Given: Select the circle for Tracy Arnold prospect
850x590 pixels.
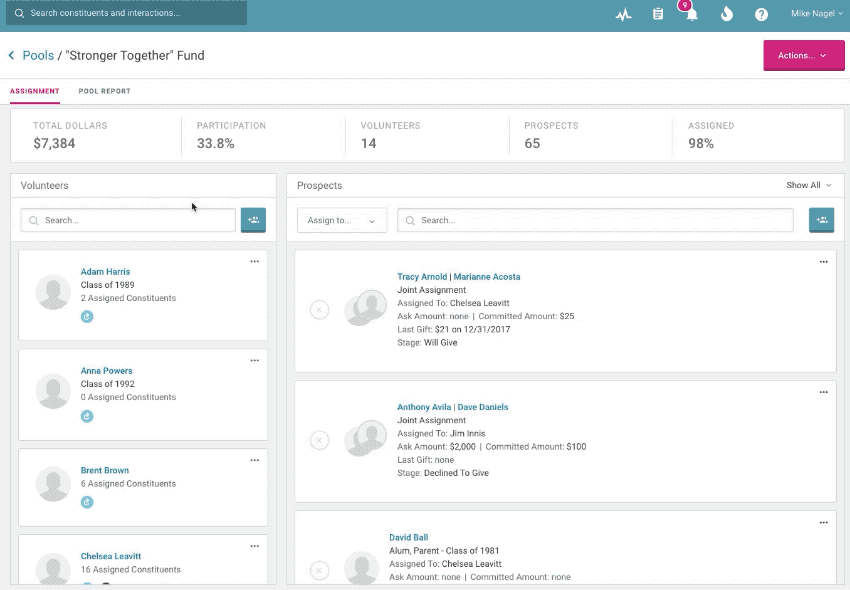Looking at the screenshot, I should click(319, 310).
